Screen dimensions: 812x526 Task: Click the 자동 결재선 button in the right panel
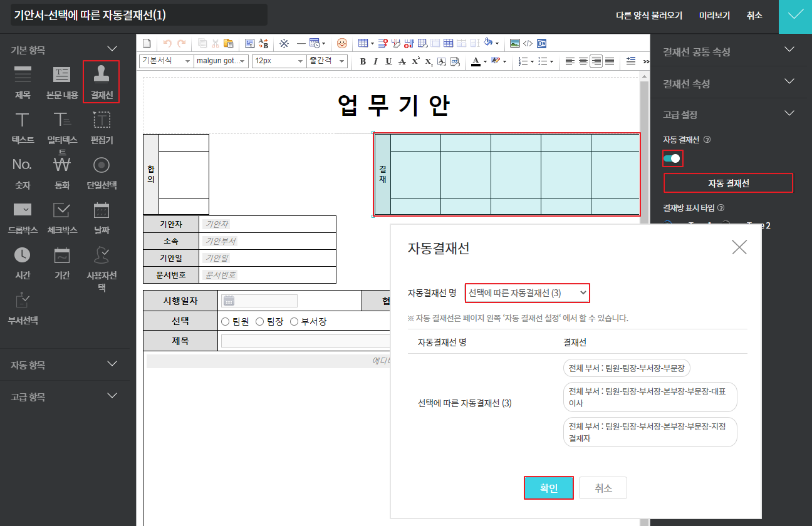click(x=728, y=183)
